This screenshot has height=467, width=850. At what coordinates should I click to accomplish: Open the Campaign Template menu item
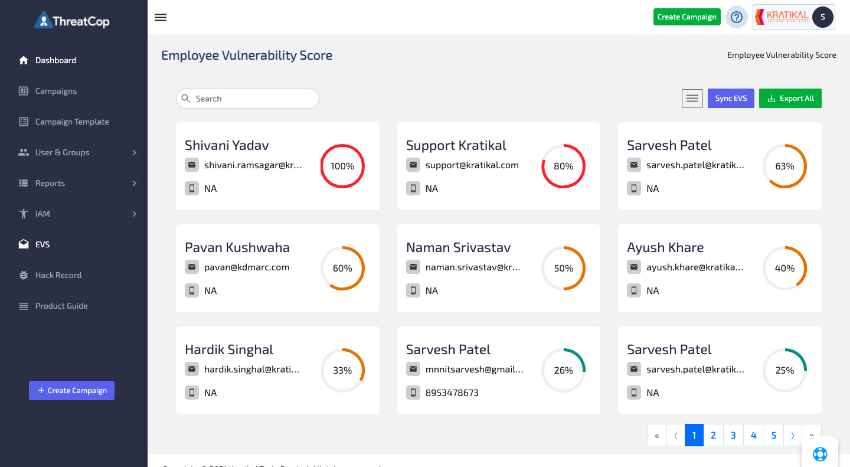(x=72, y=122)
